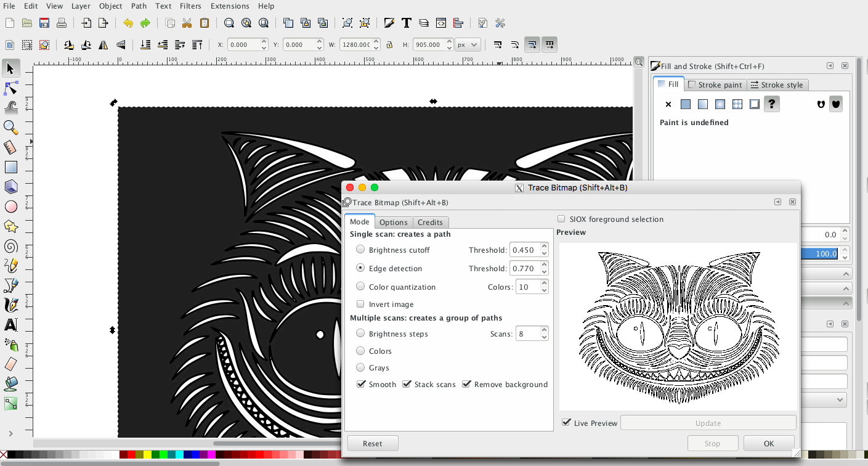
Task: Toggle Remove background checkbox
Action: pyautogui.click(x=466, y=384)
